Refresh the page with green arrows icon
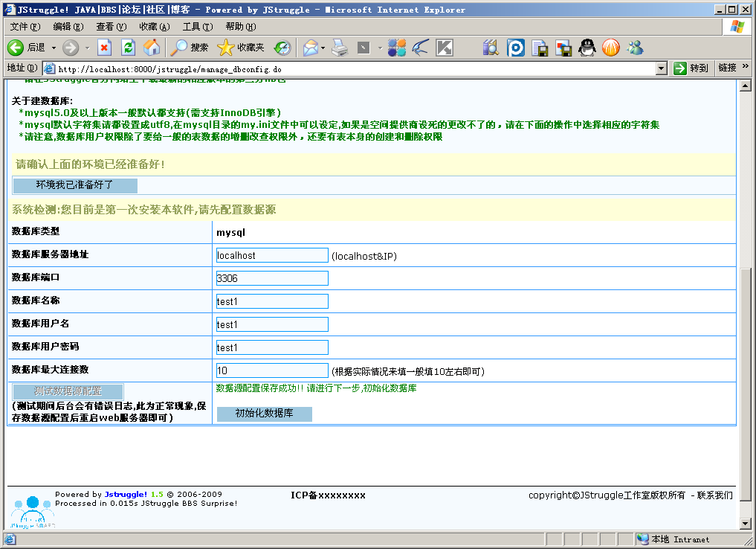 [128, 48]
